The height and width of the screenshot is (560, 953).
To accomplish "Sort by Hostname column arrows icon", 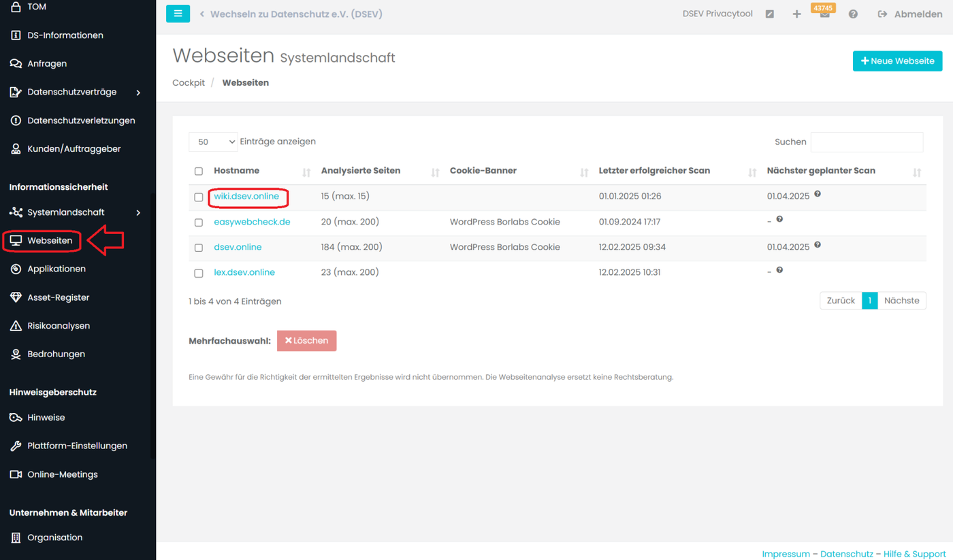I will coord(306,172).
